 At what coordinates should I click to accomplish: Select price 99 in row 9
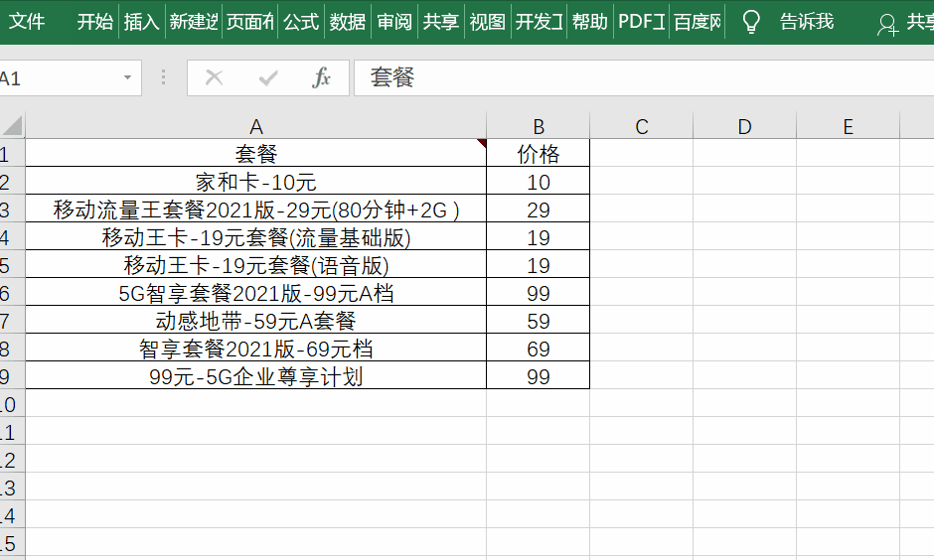tap(539, 376)
